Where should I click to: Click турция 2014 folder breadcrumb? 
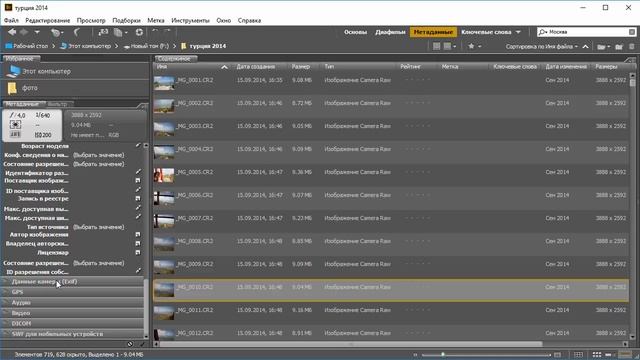[x=204, y=46]
